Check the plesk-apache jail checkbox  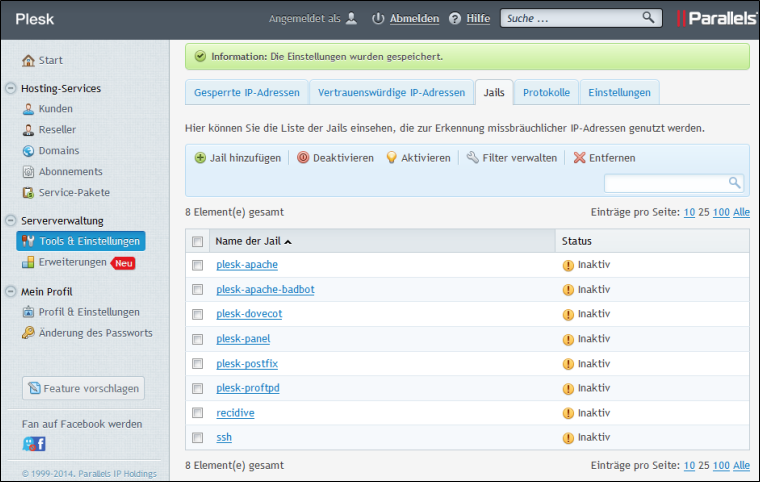pos(197,265)
